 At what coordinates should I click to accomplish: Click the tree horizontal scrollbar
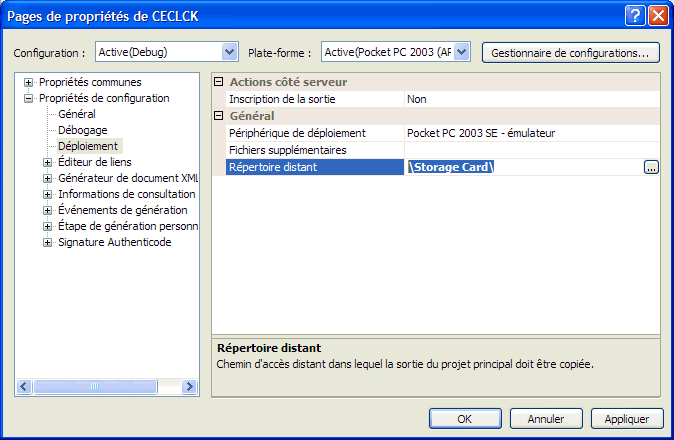click(100, 387)
